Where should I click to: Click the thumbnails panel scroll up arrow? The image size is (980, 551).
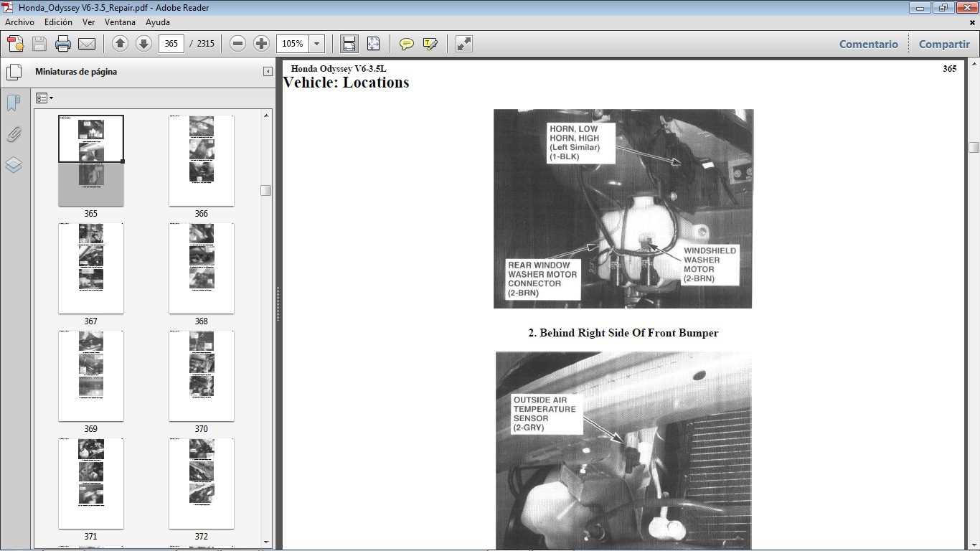point(266,116)
